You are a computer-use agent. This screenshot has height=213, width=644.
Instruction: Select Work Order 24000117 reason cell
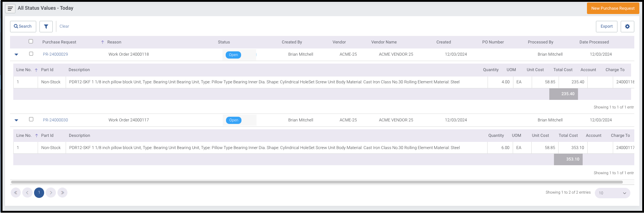pyautogui.click(x=128, y=120)
